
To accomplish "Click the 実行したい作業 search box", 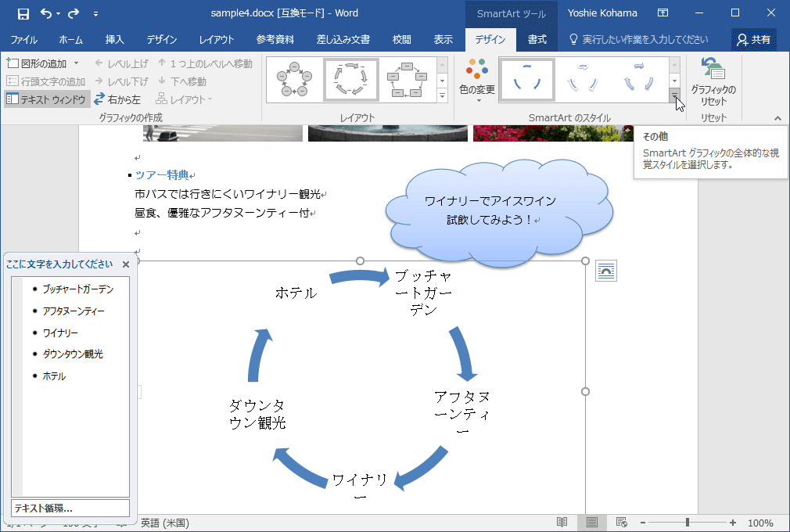I will point(639,40).
